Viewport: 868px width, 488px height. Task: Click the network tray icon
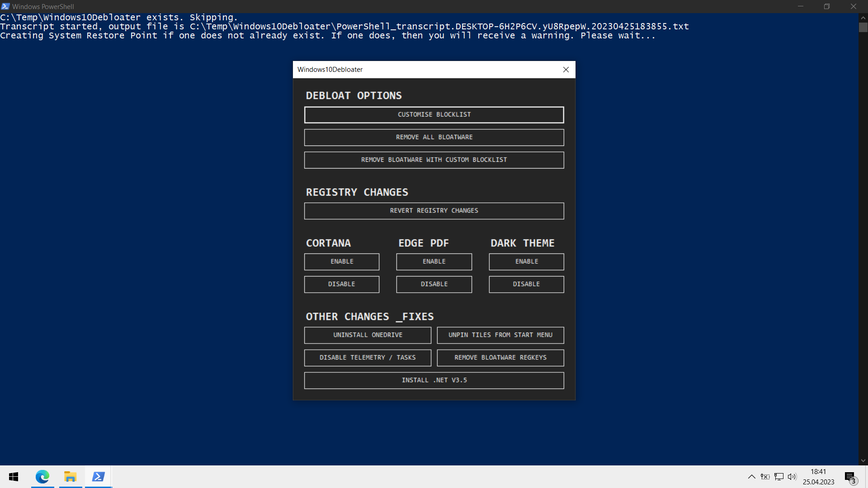[778, 477]
